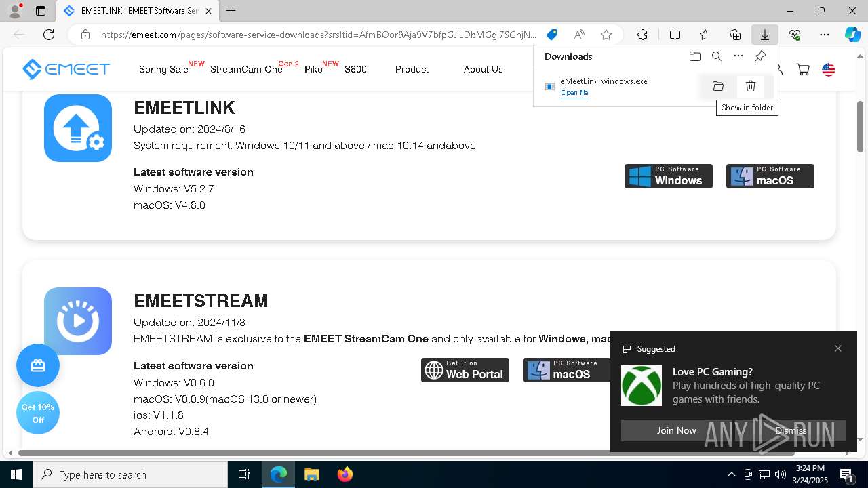This screenshot has width=868, height=488.
Task: Open the shopping cart icon
Action: pos(803,69)
